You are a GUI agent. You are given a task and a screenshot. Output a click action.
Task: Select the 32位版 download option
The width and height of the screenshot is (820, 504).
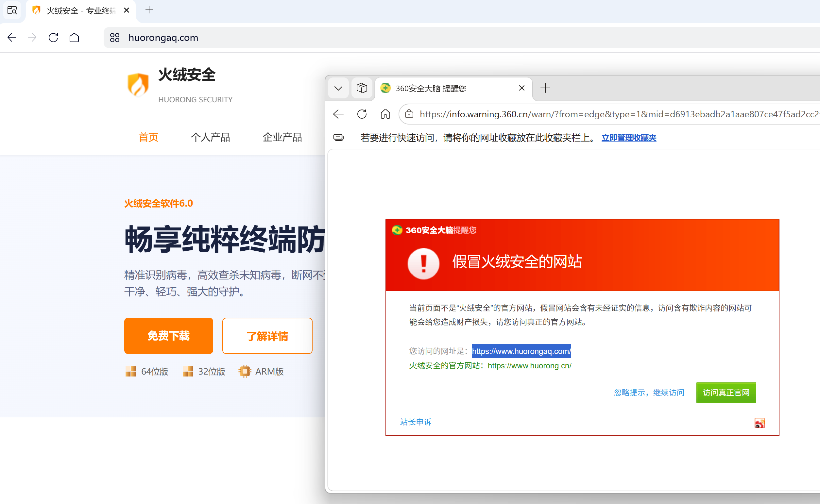(204, 371)
